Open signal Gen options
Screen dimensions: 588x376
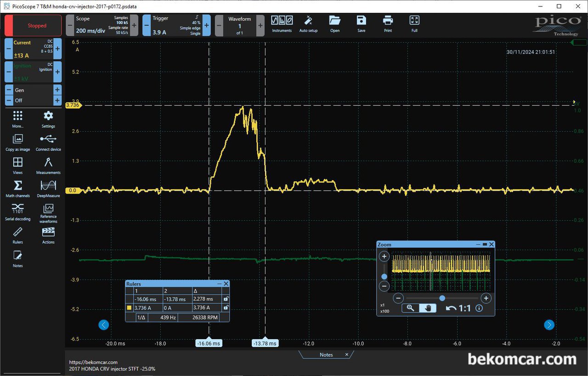(x=33, y=90)
